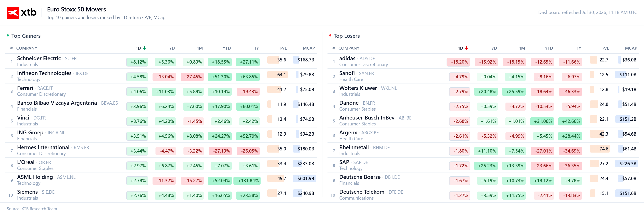Sort Top Losers by MCAP column
Screen dimensions: 644x214
(631, 48)
